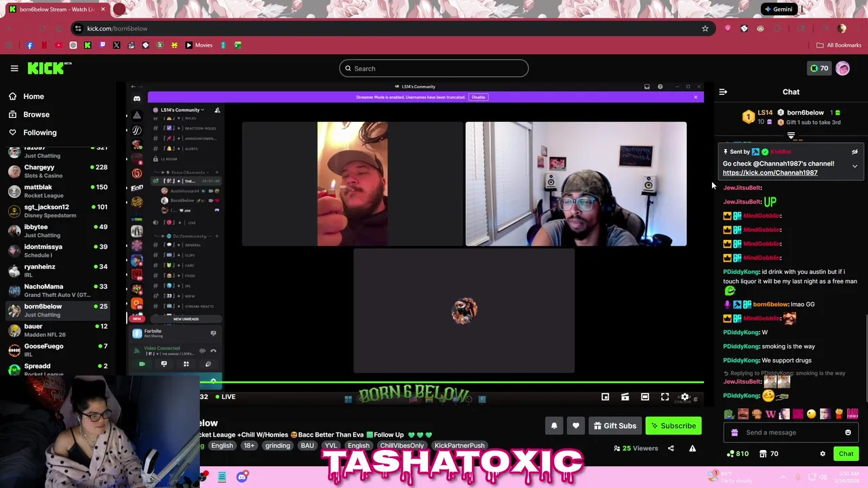Expand the pinned message chevron
This screenshot has width=868, height=488.
pyautogui.click(x=854, y=166)
